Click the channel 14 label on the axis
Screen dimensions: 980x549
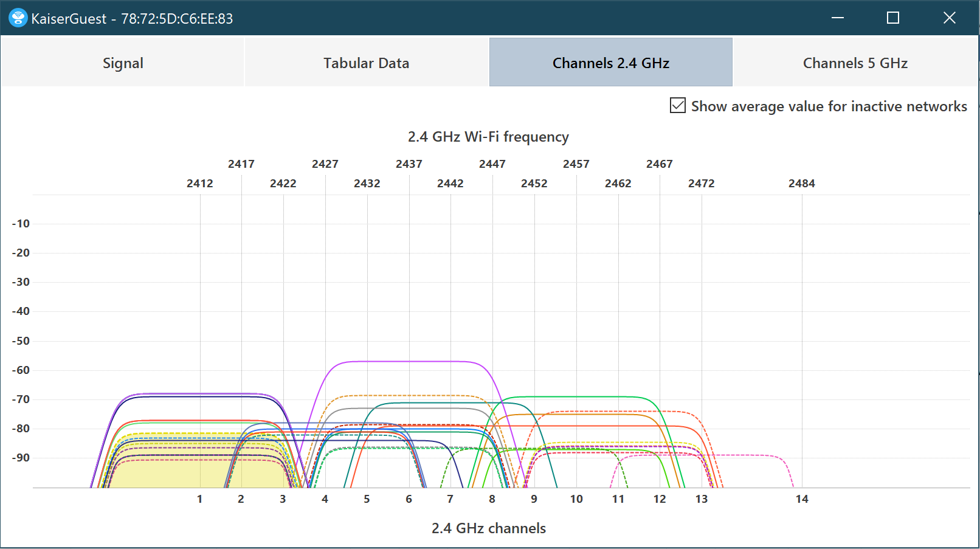802,499
